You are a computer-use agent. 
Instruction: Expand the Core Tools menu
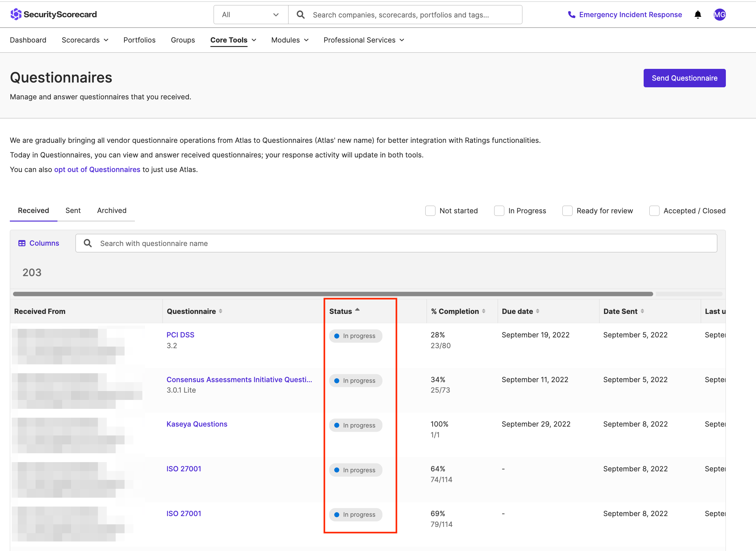click(x=233, y=40)
